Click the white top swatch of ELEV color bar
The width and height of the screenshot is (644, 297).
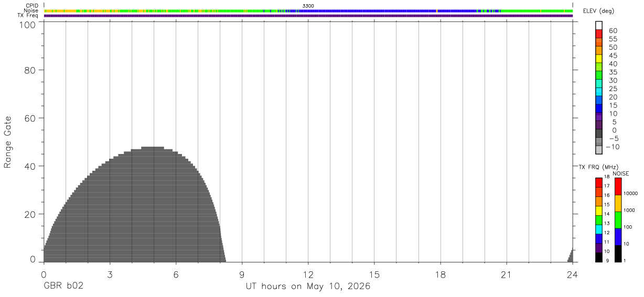click(x=599, y=25)
